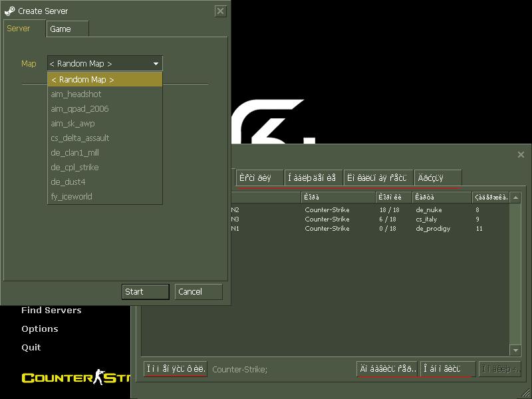Click latency value 9 in the cs_italy row
The height and width of the screenshot is (399, 532).
coord(477,219)
